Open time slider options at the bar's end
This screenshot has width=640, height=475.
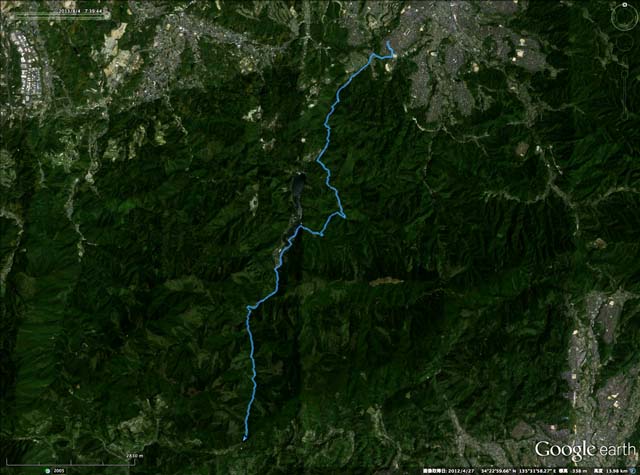pyautogui.click(x=107, y=16)
